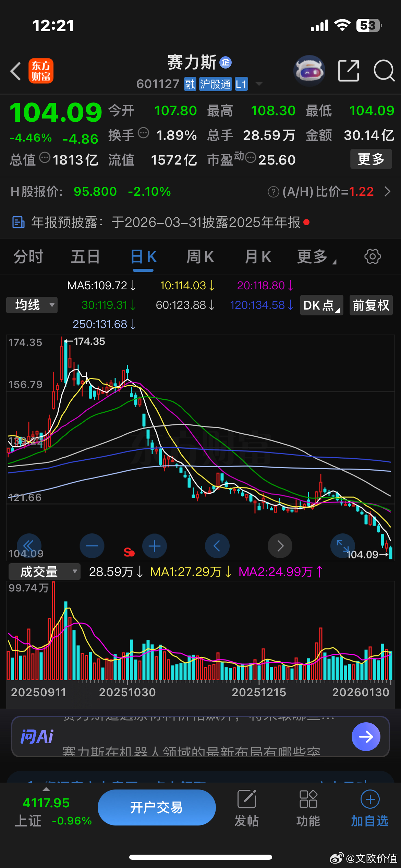
Task: Tap the 市盈 info icon
Action: pos(251,157)
